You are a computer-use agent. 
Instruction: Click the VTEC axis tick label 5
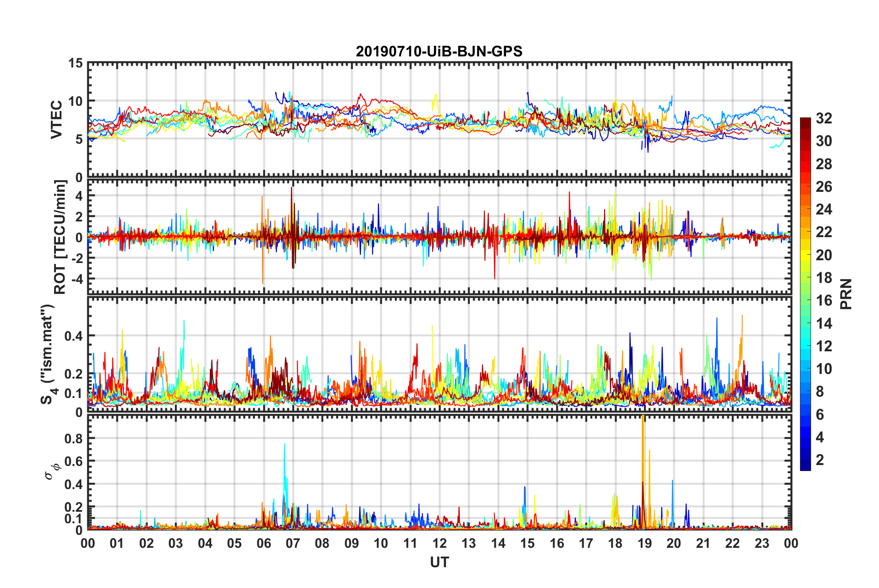(x=79, y=140)
